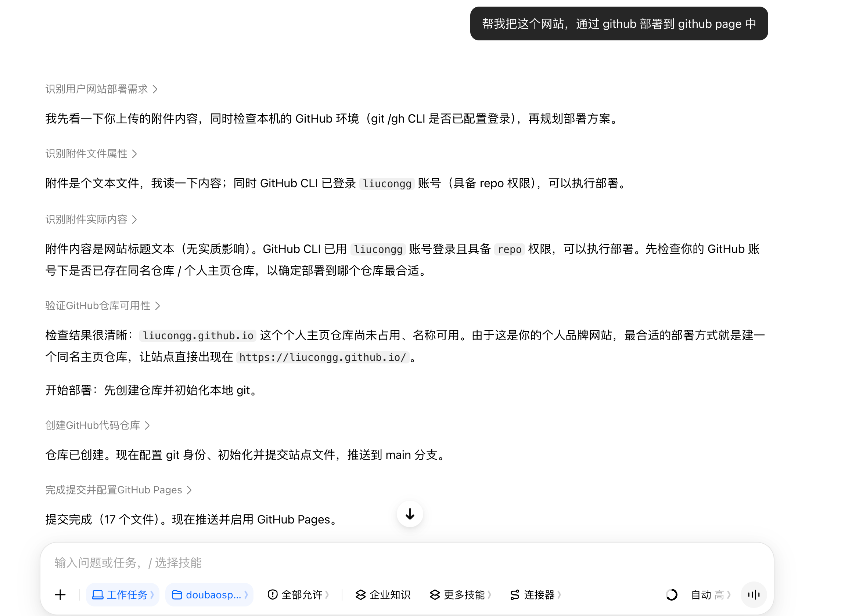Activate the voice input waveform icon
This screenshot has height=616, width=845.
tap(754, 595)
